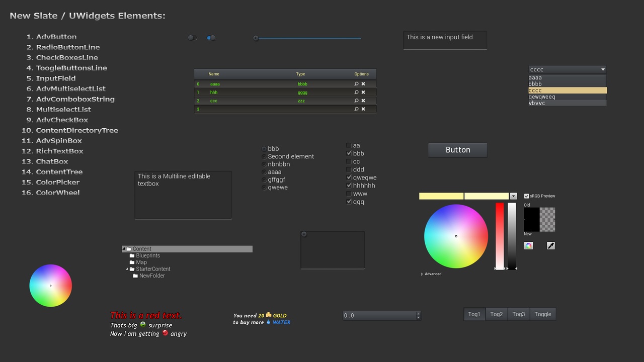The image size is (644, 362).
Task: Click the 'aaaa' name cell in table
Action: coord(215,84)
